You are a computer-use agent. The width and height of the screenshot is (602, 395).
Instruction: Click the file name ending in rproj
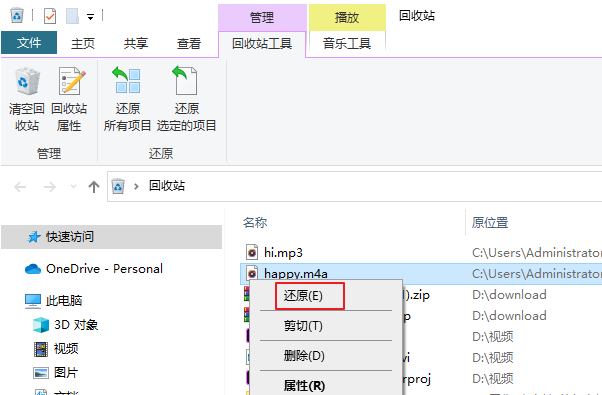(417, 379)
